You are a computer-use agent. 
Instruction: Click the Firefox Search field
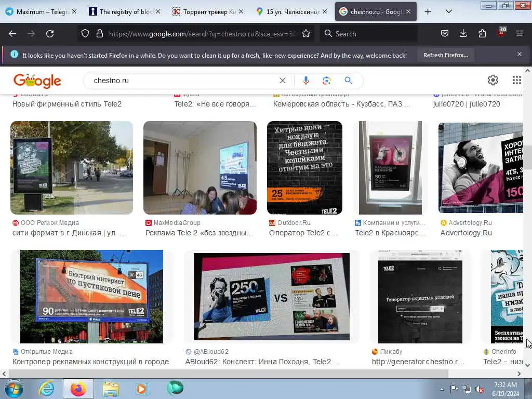pos(368,34)
